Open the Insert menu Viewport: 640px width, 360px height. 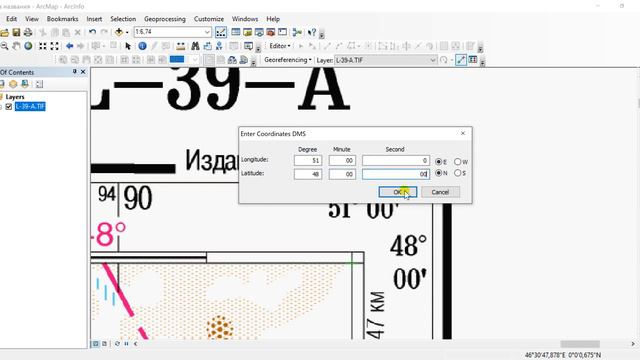[x=94, y=19]
